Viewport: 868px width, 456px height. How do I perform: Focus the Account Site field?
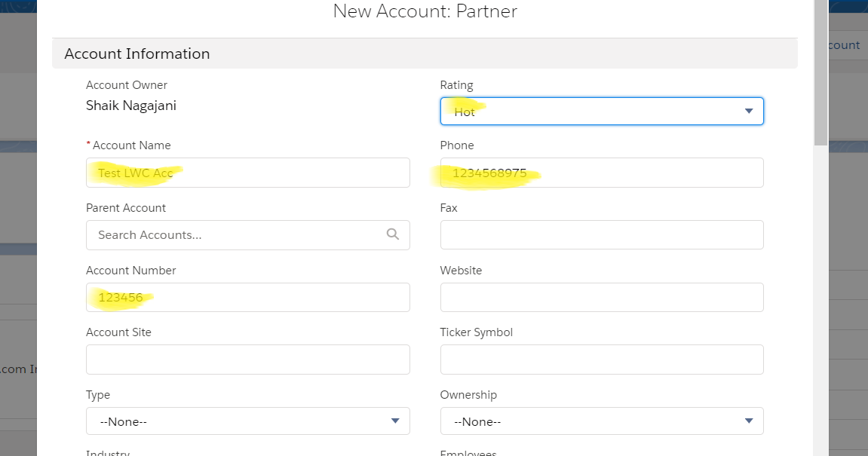[247, 360]
